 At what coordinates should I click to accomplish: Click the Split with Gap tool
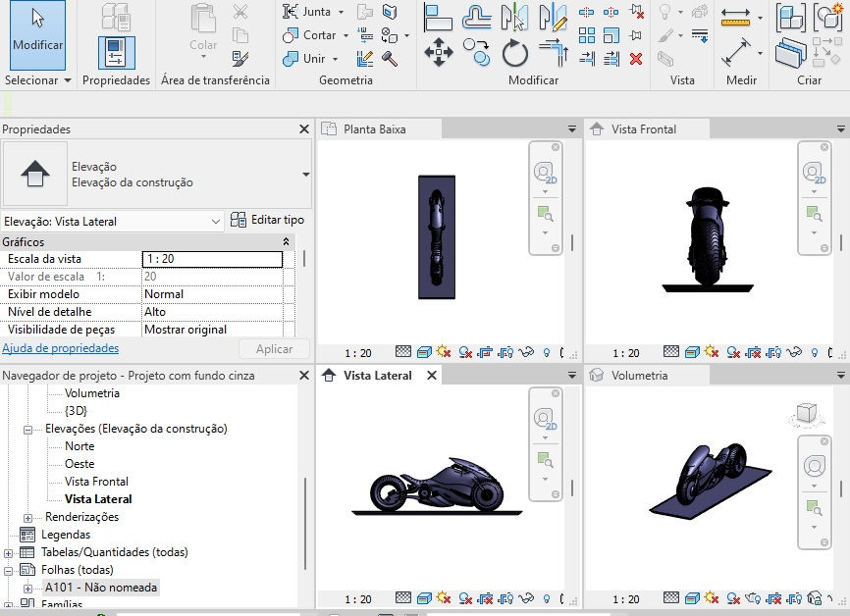611,12
